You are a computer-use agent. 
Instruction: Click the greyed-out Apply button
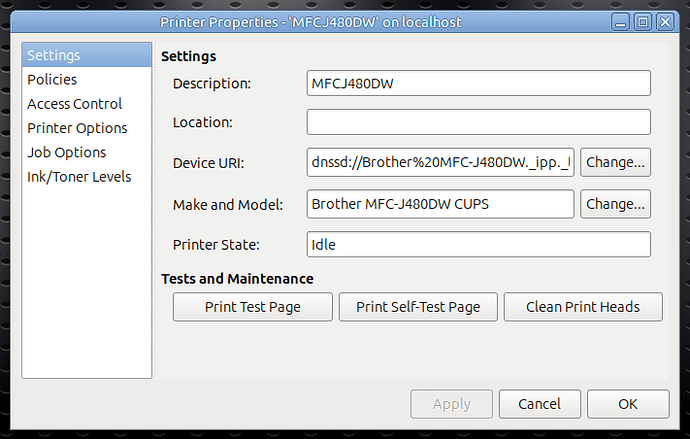(451, 404)
